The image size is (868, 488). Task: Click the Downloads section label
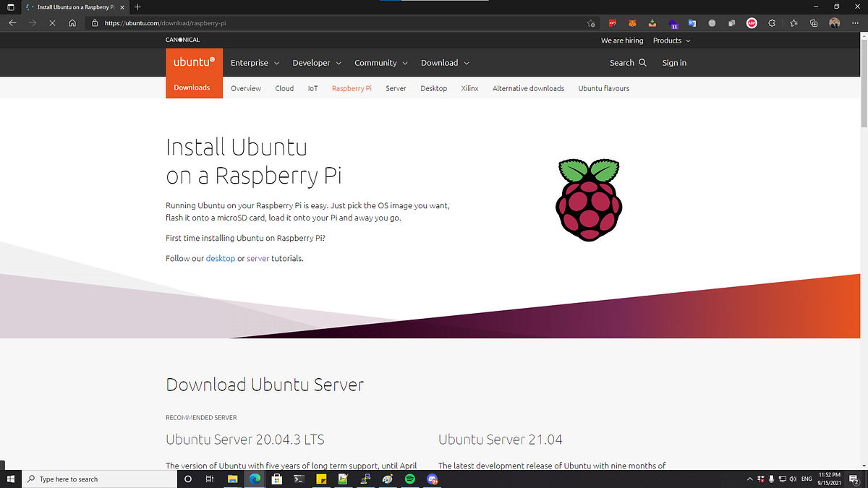tap(192, 87)
